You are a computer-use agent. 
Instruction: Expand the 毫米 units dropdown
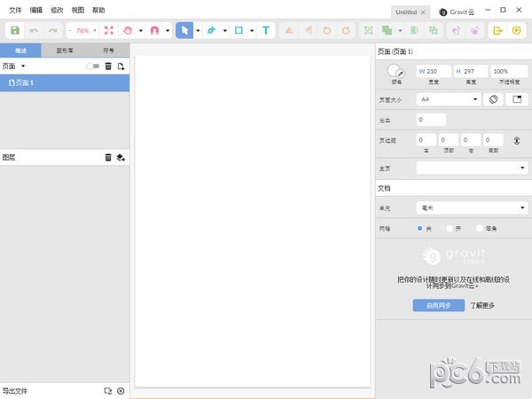click(472, 207)
